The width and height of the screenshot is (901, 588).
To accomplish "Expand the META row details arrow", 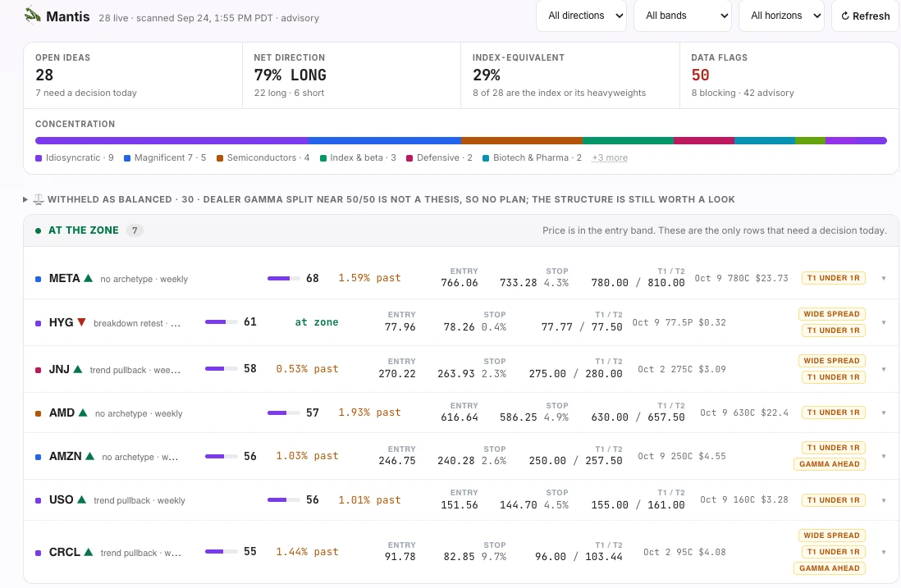I will pos(884,279).
